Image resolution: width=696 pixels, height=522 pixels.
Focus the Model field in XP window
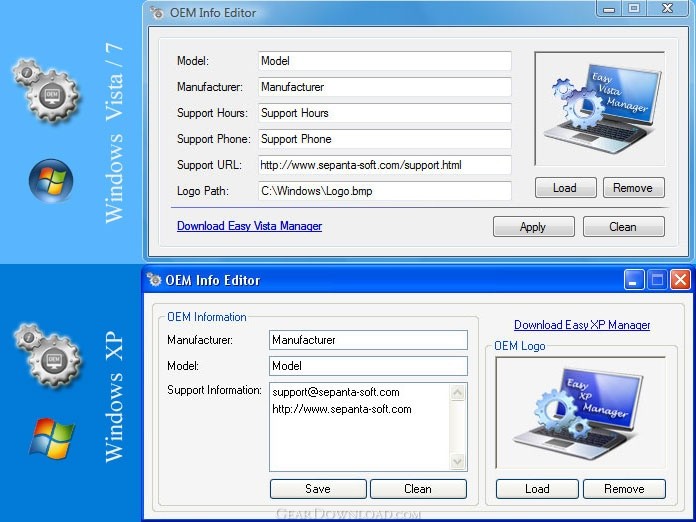pos(368,366)
